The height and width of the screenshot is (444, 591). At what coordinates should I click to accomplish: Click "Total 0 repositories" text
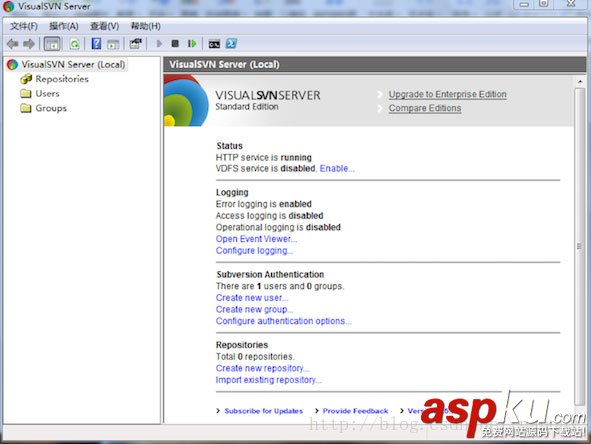click(x=255, y=357)
